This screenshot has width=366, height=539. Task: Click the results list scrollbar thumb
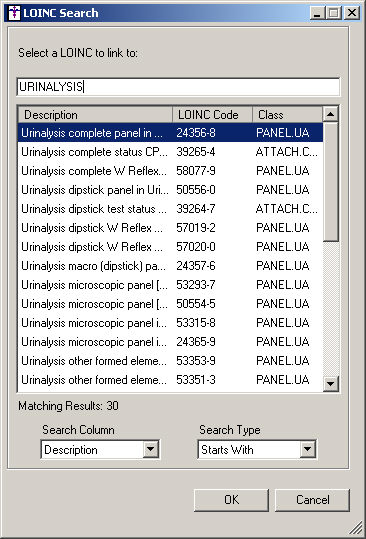(331, 182)
